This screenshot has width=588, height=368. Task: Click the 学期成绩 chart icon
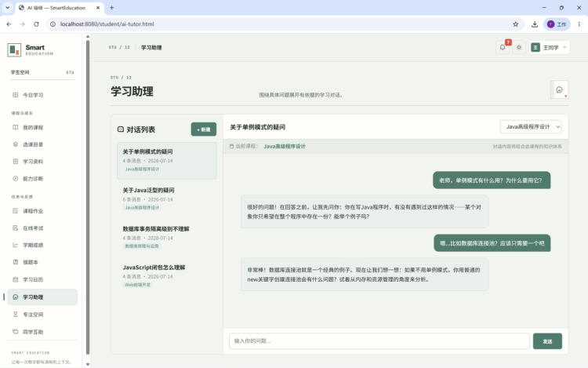pyautogui.click(x=16, y=245)
